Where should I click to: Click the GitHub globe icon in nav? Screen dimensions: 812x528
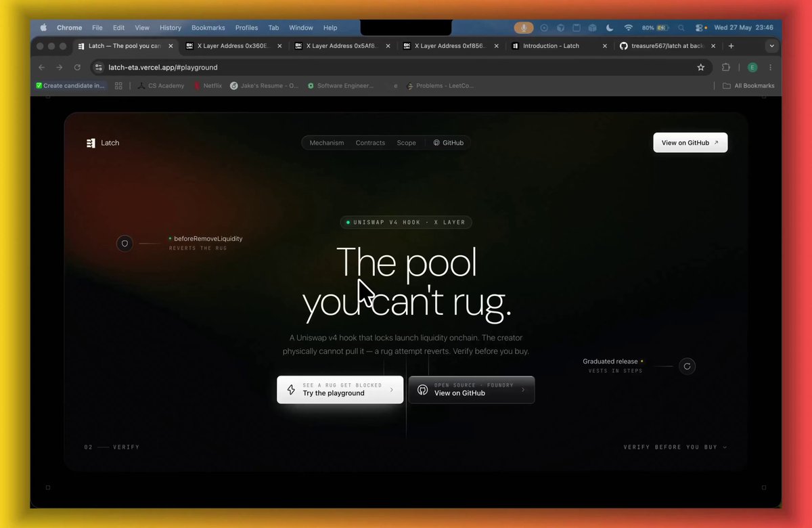[436, 143]
